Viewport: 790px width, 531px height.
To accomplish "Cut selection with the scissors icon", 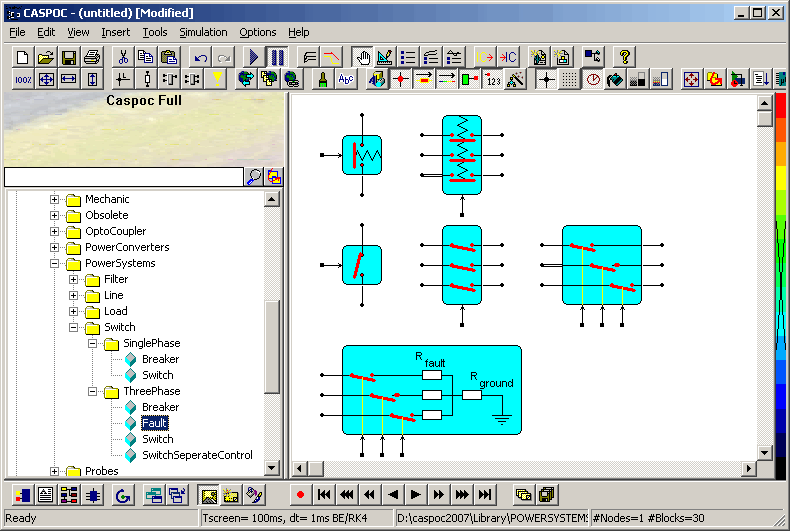I will click(x=123, y=57).
